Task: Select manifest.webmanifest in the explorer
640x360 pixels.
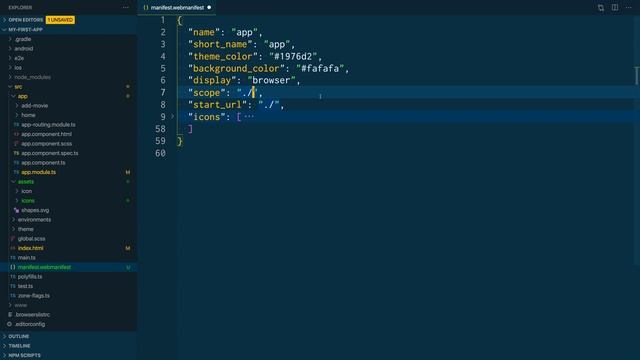Action: click(x=44, y=267)
